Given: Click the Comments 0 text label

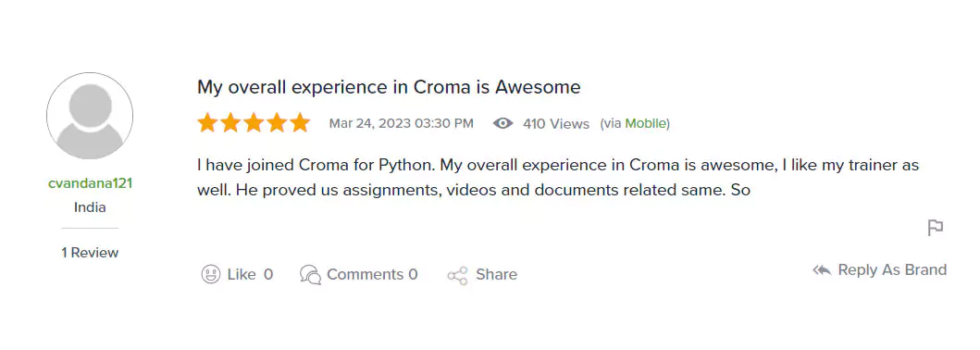Looking at the screenshot, I should (372, 274).
